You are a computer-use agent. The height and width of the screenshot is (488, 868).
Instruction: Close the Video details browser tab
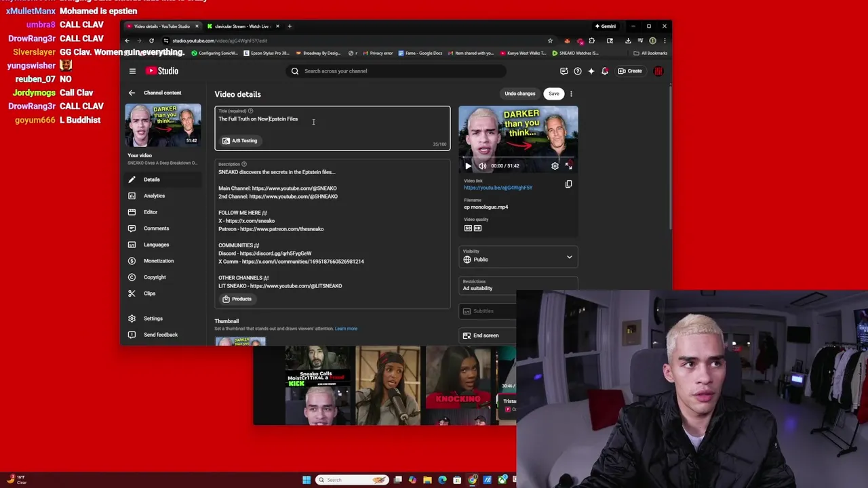pos(197,26)
